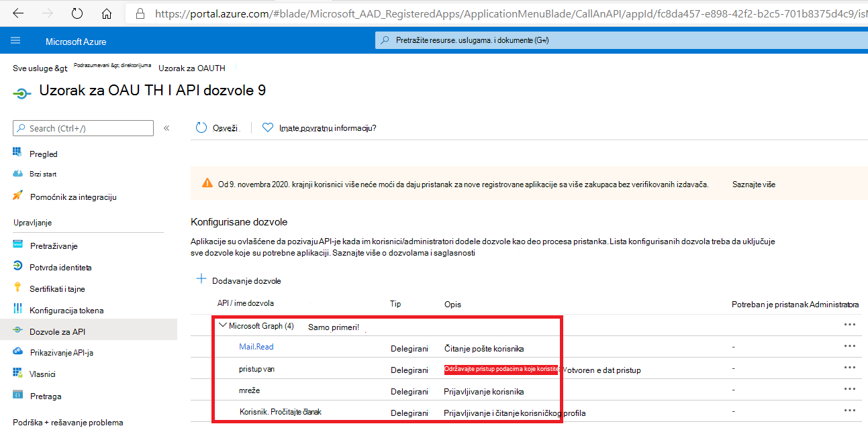868x428 pixels.
Task: Open the Azure portal hamburger menu
Action: click(x=15, y=41)
